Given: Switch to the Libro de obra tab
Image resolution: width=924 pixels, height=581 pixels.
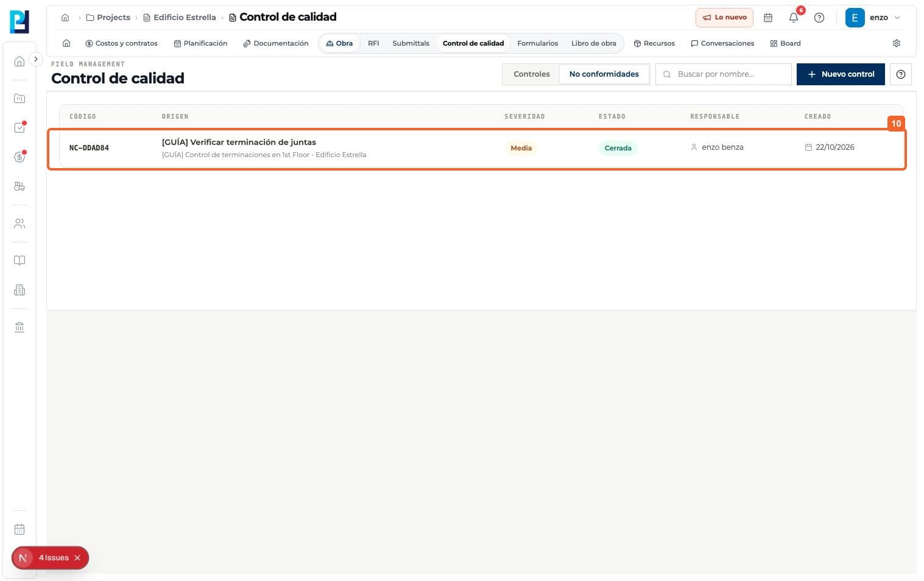Looking at the screenshot, I should tap(593, 43).
